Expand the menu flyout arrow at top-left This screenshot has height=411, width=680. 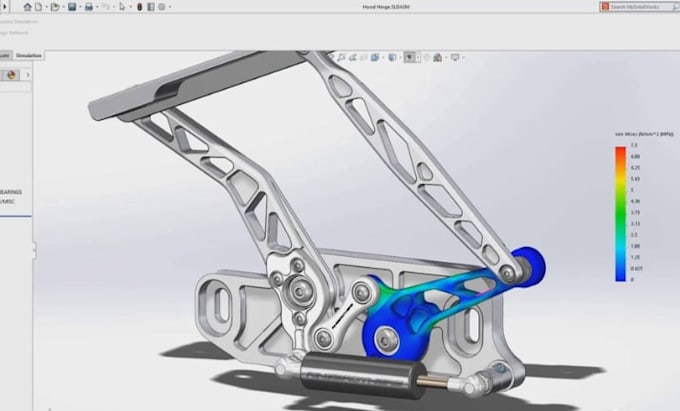point(5,7)
